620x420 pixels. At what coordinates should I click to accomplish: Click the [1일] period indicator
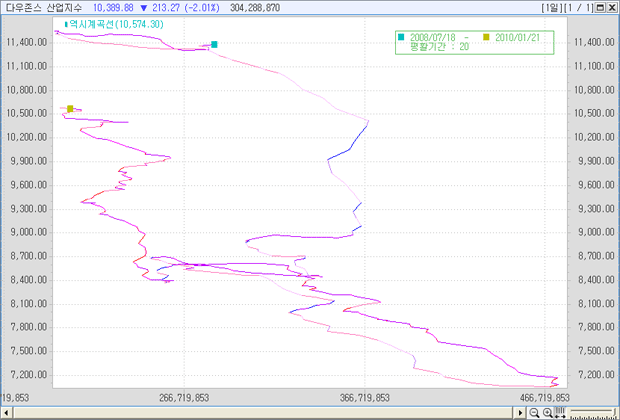click(x=552, y=7)
